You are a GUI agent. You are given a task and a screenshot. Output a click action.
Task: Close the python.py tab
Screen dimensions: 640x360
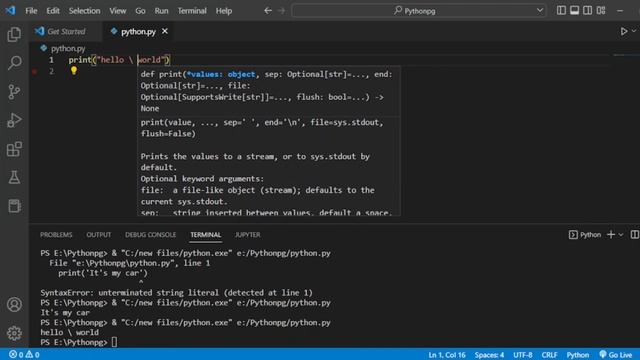pyautogui.click(x=165, y=31)
